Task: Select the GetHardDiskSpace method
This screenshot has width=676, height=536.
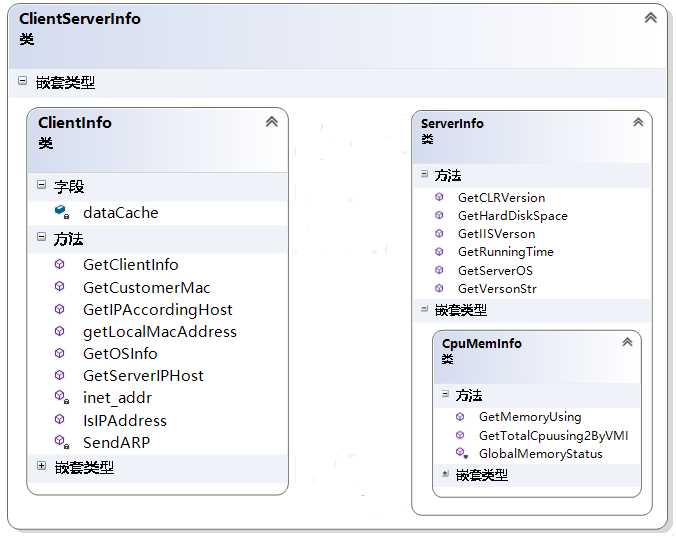Action: point(512,216)
